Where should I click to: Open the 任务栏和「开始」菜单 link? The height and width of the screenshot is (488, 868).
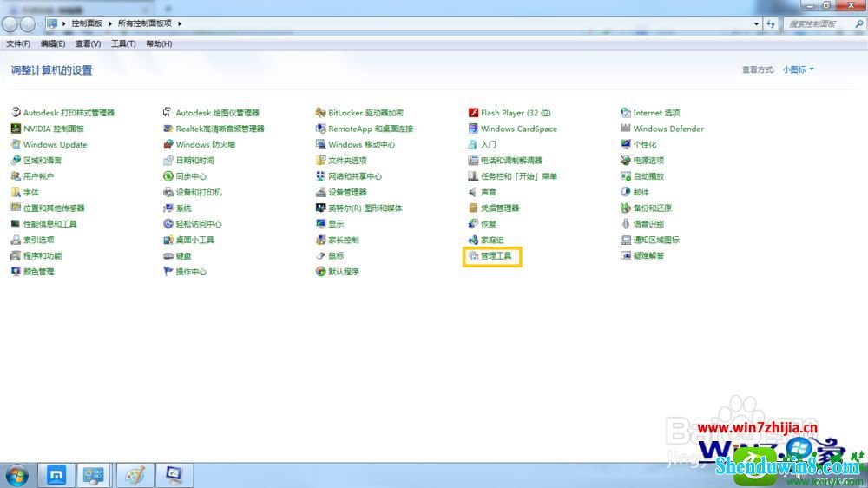(x=519, y=176)
